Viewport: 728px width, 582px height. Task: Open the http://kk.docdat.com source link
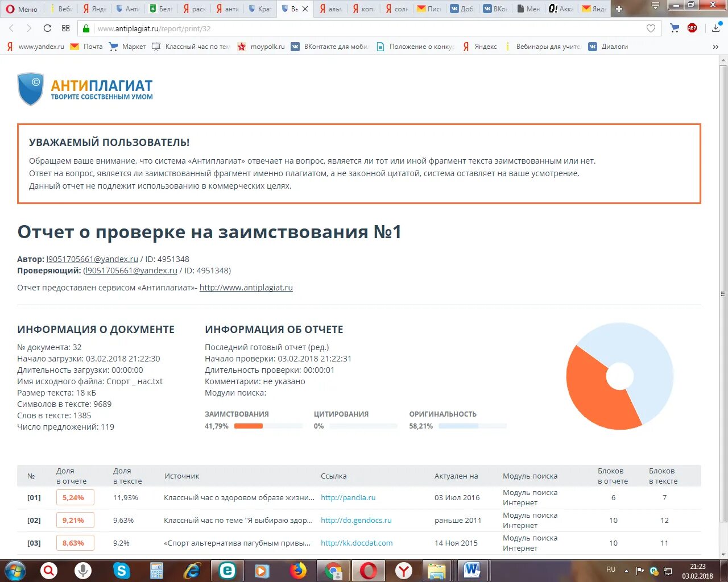(357, 543)
